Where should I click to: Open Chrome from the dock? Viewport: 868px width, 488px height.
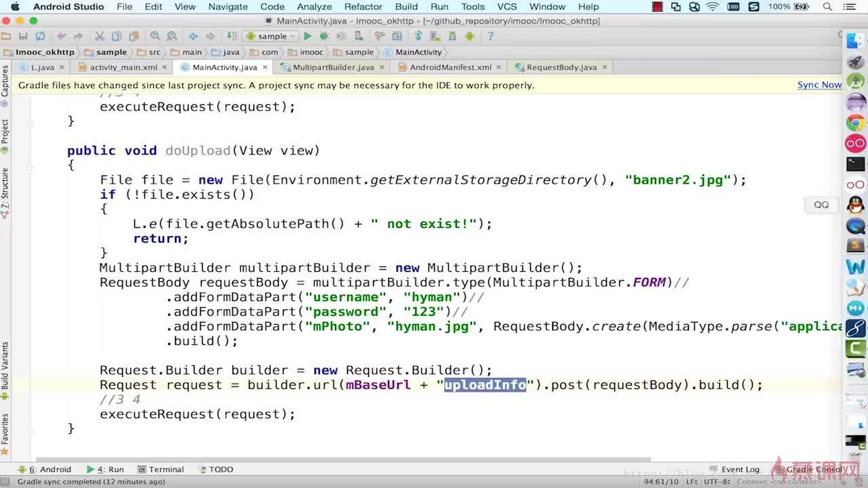point(855,123)
